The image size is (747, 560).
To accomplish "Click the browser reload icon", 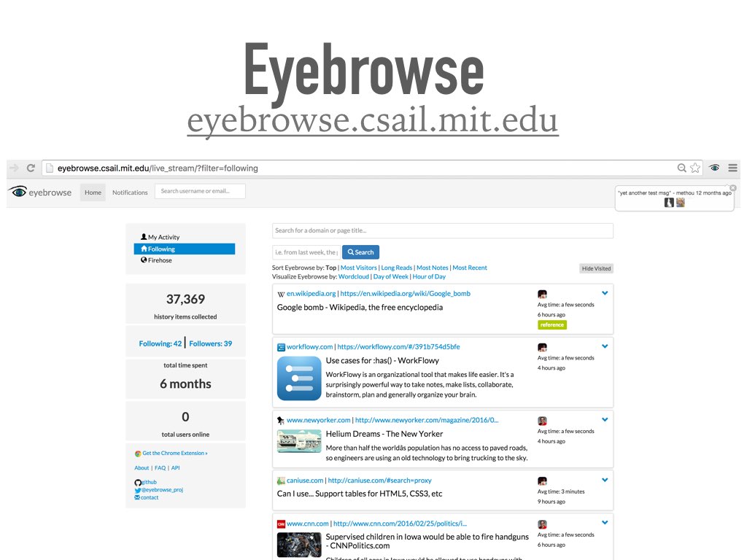I will point(31,168).
